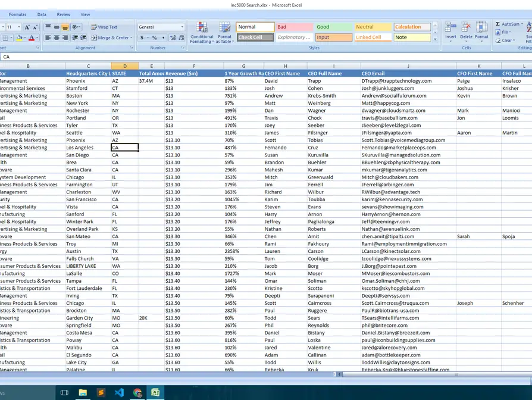Expand the General number format dropdown

coord(182,27)
